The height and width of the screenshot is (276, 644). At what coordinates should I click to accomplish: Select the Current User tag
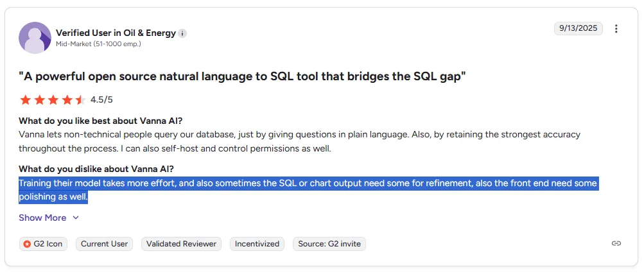(105, 244)
